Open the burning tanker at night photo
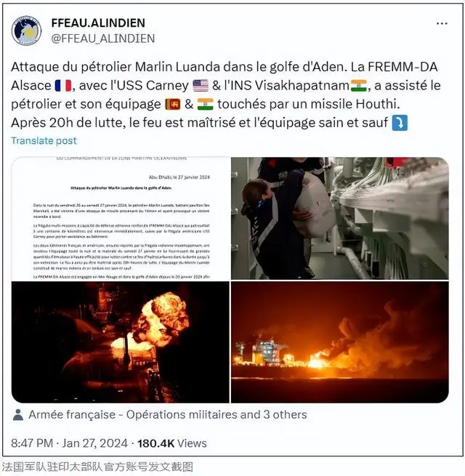Image resolution: width=465 pixels, height=476 pixels. tap(340, 342)
